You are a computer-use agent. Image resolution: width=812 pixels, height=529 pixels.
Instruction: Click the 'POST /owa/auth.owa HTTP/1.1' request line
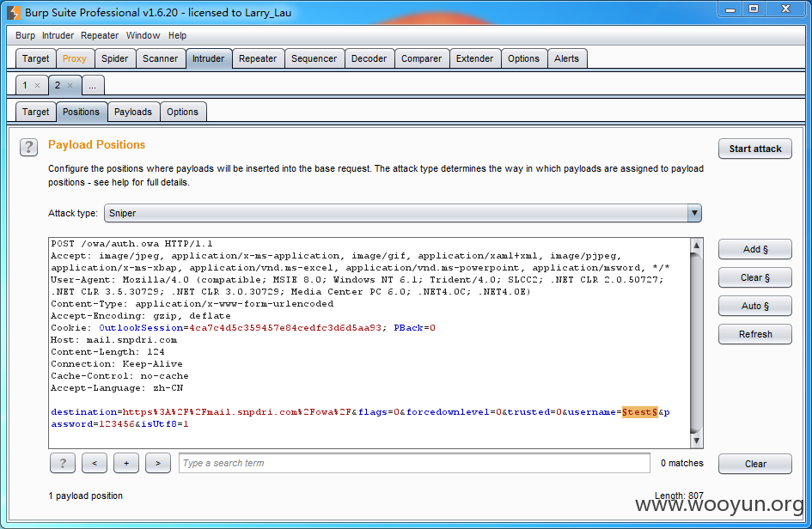point(131,244)
